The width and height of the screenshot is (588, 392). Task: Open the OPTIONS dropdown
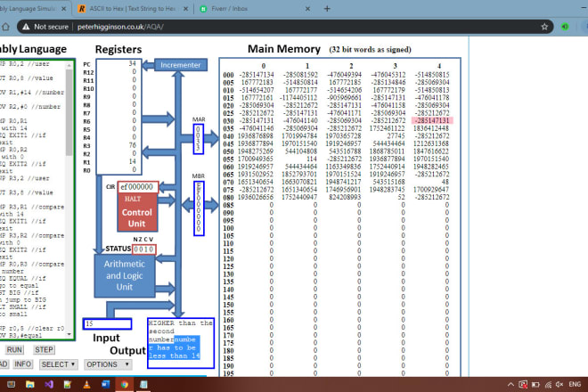108,364
